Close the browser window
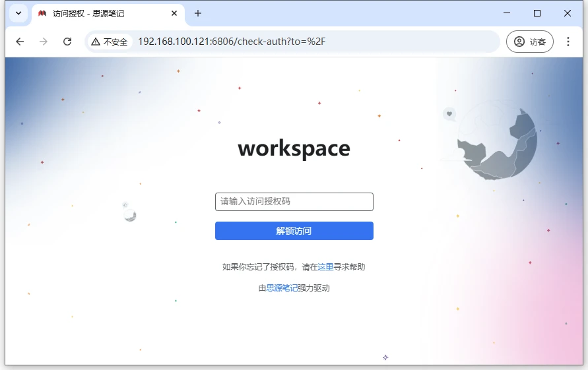The width and height of the screenshot is (588, 370). tap(568, 13)
